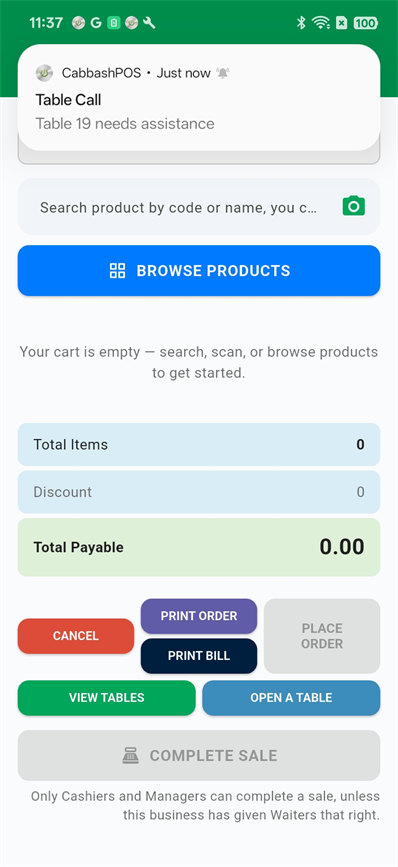
Task: Cancel the current order
Action: click(76, 636)
